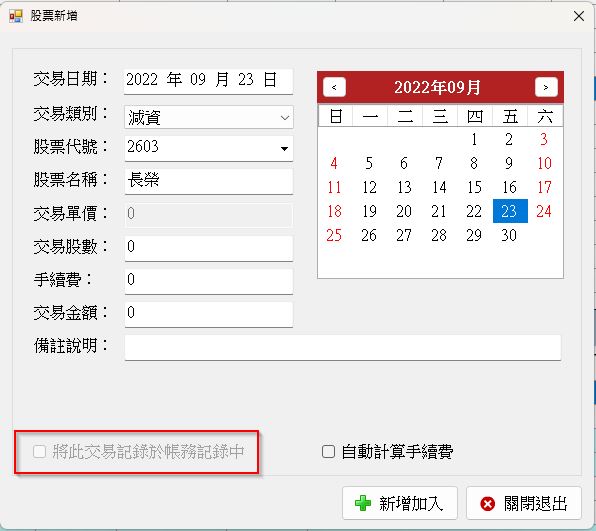
Task: Select September 28 on the calendar
Action: pyautogui.click(x=439, y=235)
